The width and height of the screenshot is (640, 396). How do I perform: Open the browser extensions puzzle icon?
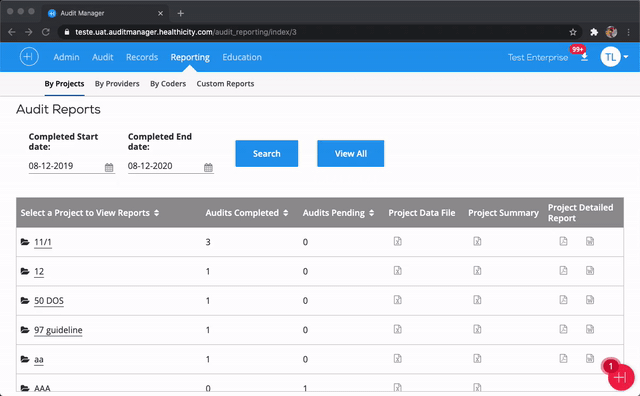594,32
